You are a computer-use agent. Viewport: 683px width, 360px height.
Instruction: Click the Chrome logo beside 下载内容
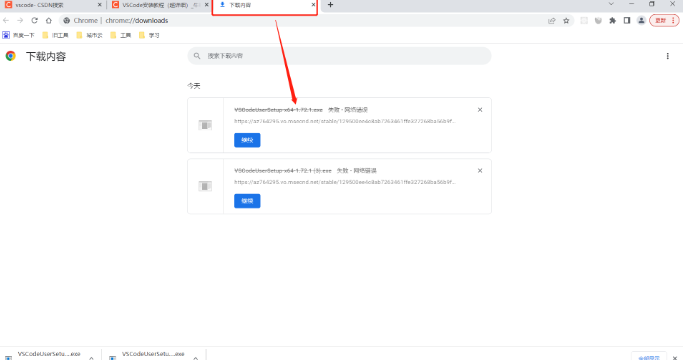pyautogui.click(x=10, y=56)
